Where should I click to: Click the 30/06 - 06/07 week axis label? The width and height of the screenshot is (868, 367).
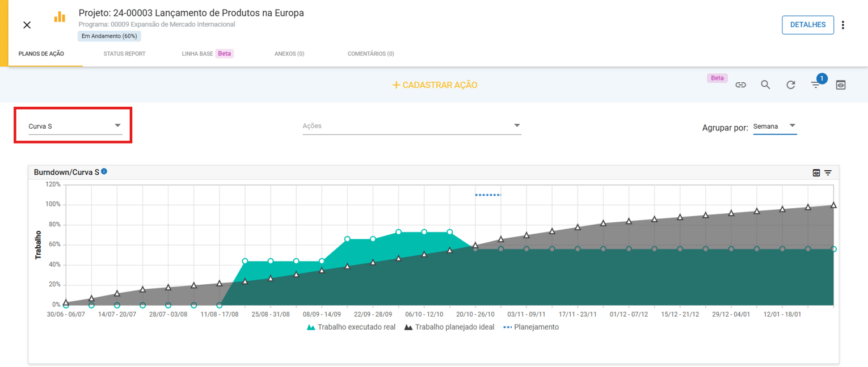pyautogui.click(x=66, y=314)
